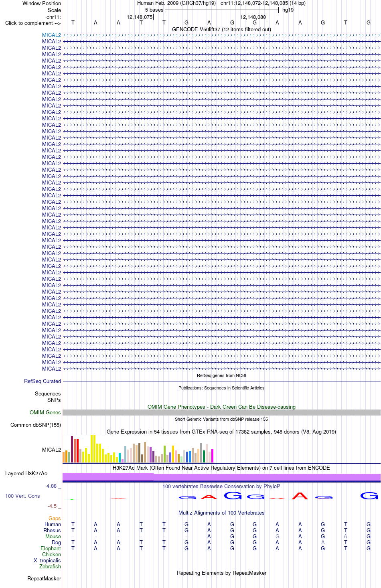Click the Chicken alignment row label

[x=51, y=554]
